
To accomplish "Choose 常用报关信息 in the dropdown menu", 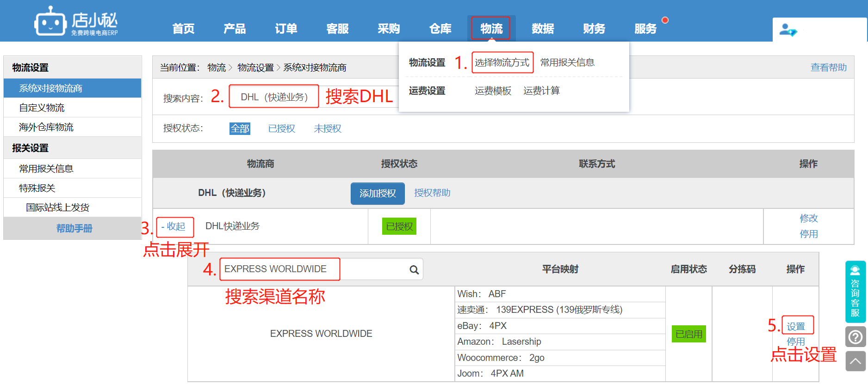I will [x=567, y=62].
